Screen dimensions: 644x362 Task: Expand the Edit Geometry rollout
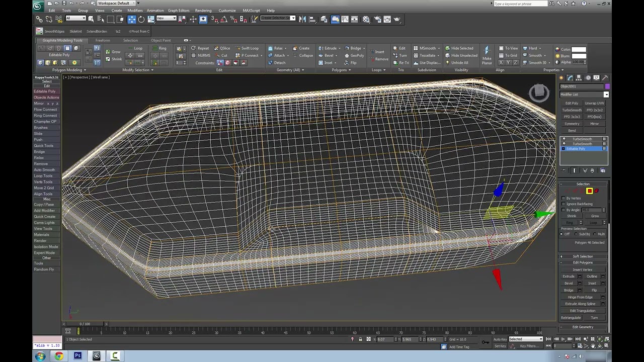[583, 327]
